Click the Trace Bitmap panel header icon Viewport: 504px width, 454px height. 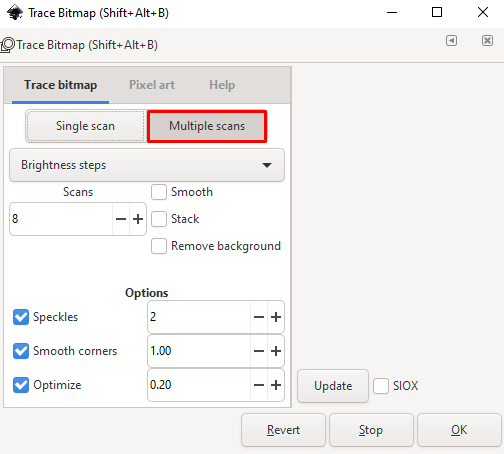pyautogui.click(x=7, y=45)
